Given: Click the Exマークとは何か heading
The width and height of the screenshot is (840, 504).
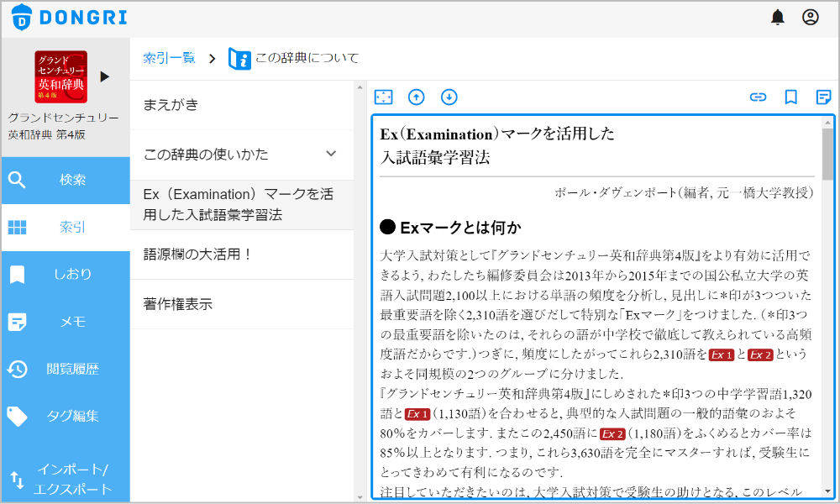Looking at the screenshot, I should (450, 228).
